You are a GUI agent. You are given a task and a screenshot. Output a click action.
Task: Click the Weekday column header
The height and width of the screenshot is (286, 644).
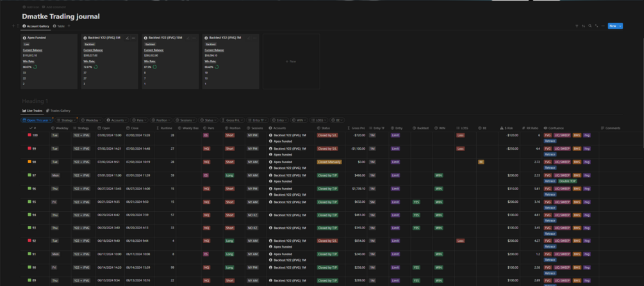[x=60, y=128]
